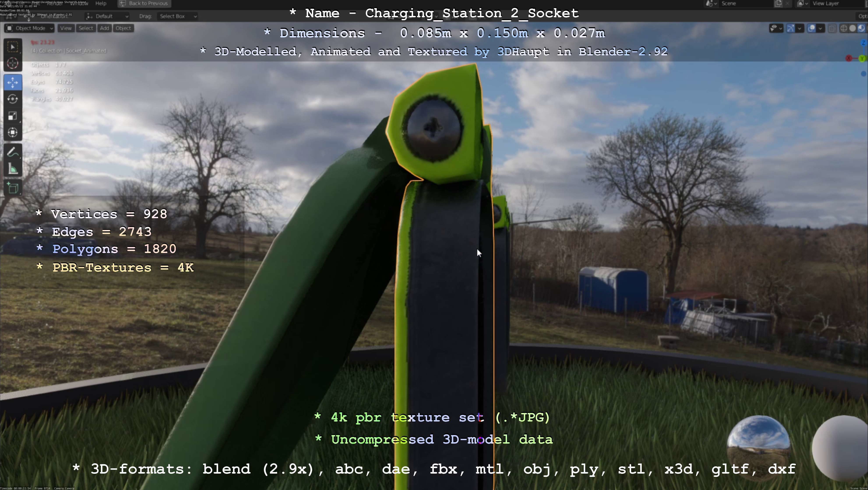This screenshot has height=490, width=868.
Task: Select the Move tool
Action: click(x=13, y=83)
